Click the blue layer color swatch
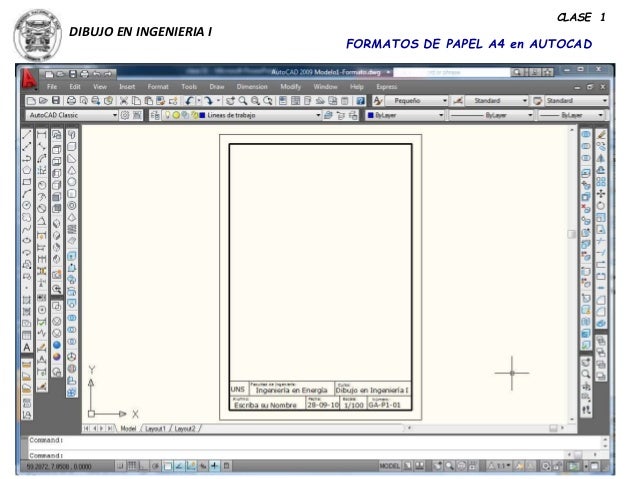Image resolution: width=638 pixels, height=479 pixels. 202,116
